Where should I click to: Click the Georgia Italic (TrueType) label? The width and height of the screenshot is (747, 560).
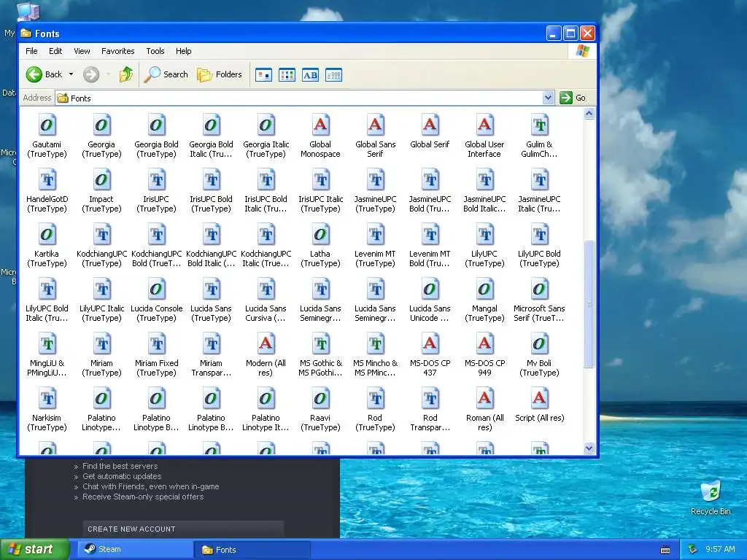(266, 149)
